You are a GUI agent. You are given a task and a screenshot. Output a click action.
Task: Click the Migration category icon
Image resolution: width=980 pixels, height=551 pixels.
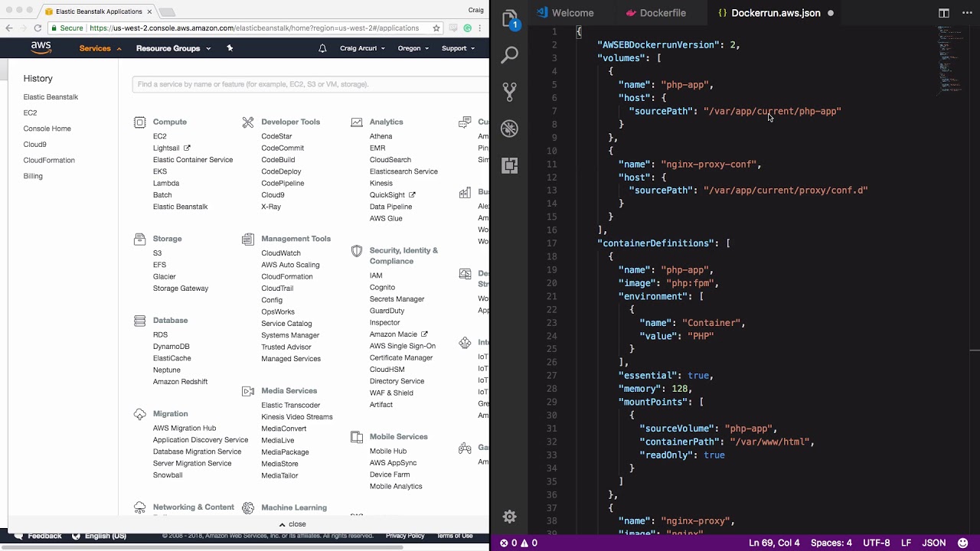pos(139,414)
